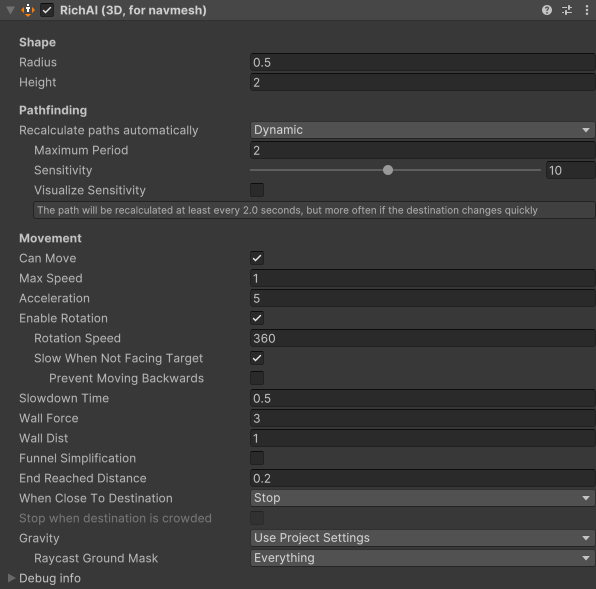Collapse the RichAI component foldout arrow

10,10
